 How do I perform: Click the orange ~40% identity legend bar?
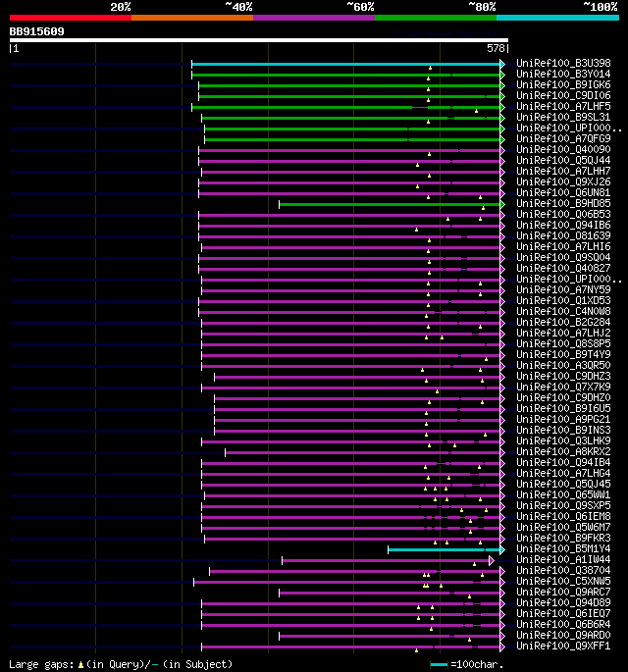[x=192, y=18]
